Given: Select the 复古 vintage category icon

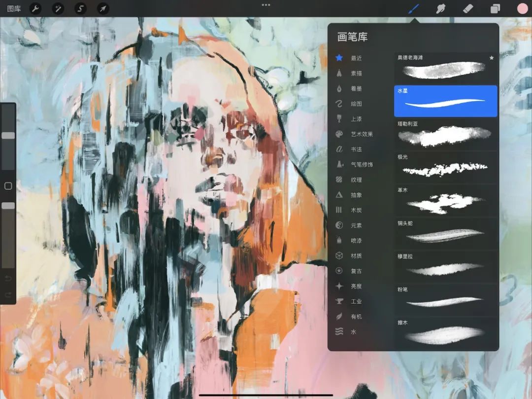Looking at the screenshot, I should coord(339,271).
